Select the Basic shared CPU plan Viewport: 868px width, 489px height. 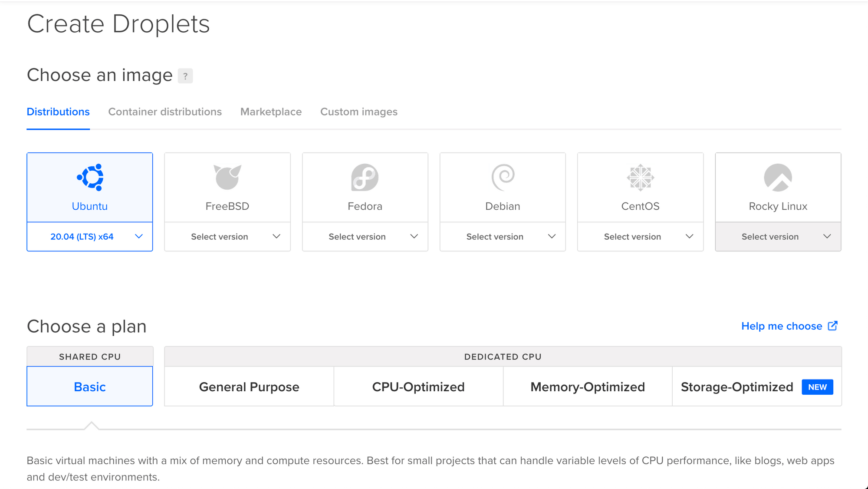(x=90, y=387)
